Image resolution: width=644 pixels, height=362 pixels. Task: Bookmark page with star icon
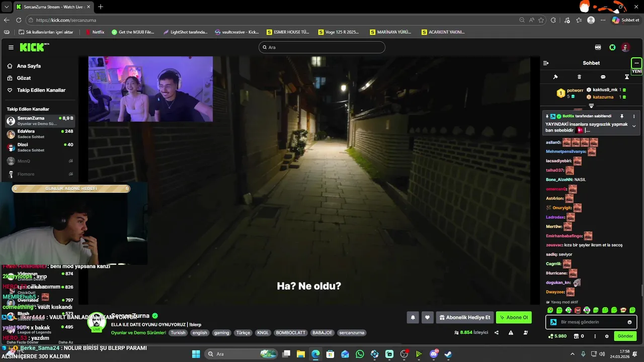[x=541, y=20]
